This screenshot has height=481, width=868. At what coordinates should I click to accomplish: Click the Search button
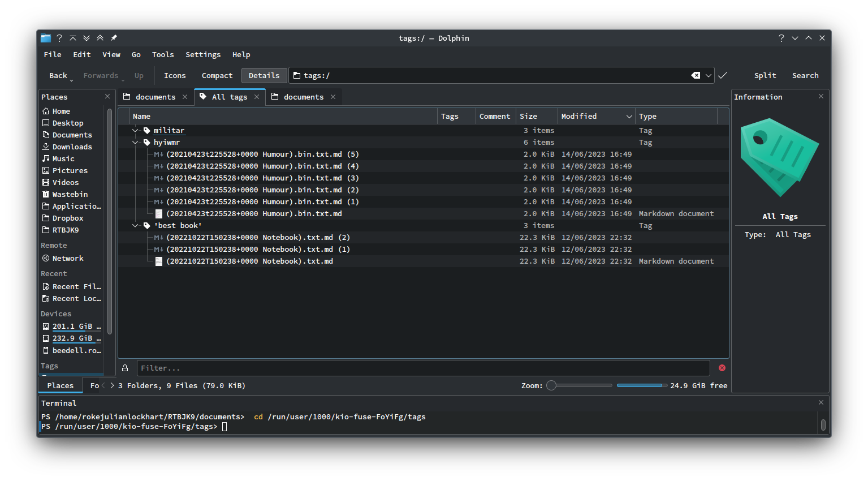[x=805, y=76]
